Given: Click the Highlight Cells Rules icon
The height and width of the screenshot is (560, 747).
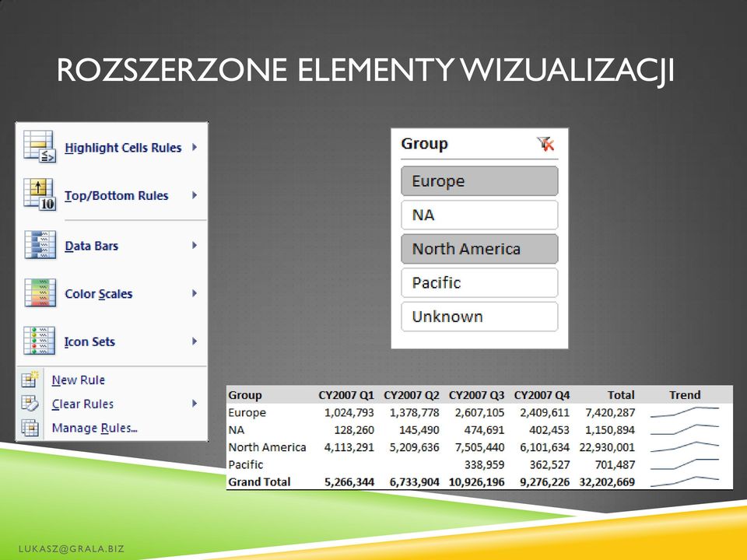Looking at the screenshot, I should pyautogui.click(x=40, y=147).
